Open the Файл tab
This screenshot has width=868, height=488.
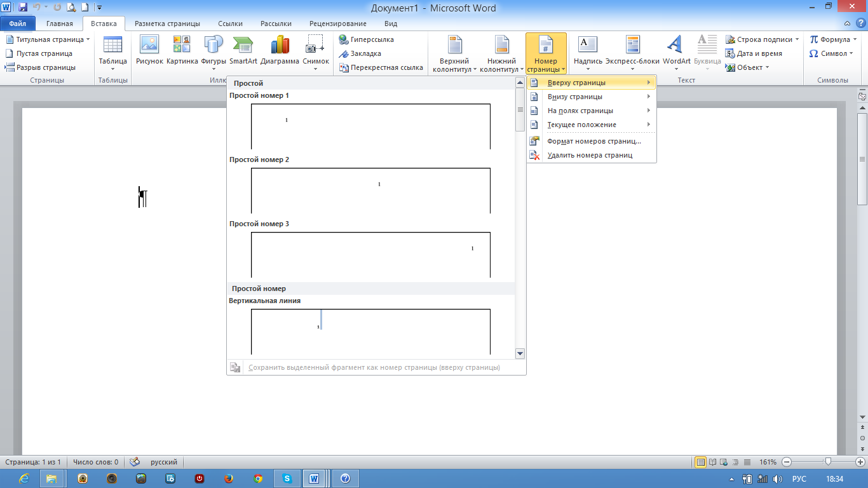pos(17,24)
